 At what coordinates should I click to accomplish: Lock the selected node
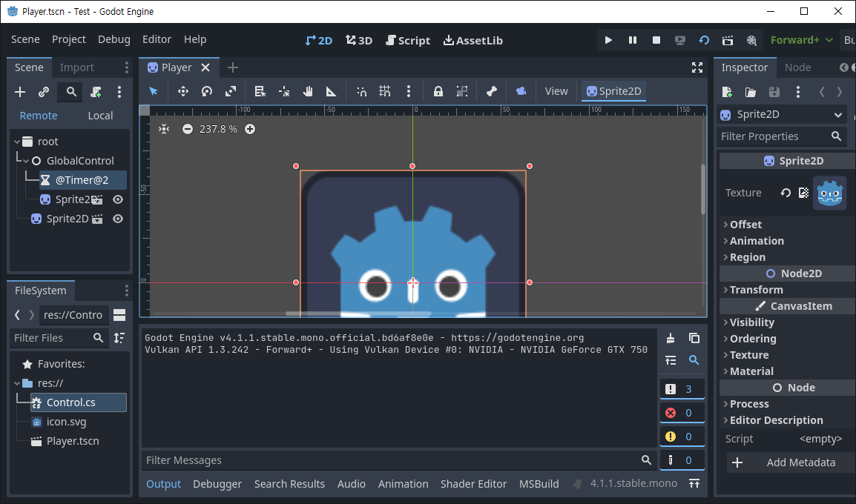[x=438, y=91]
